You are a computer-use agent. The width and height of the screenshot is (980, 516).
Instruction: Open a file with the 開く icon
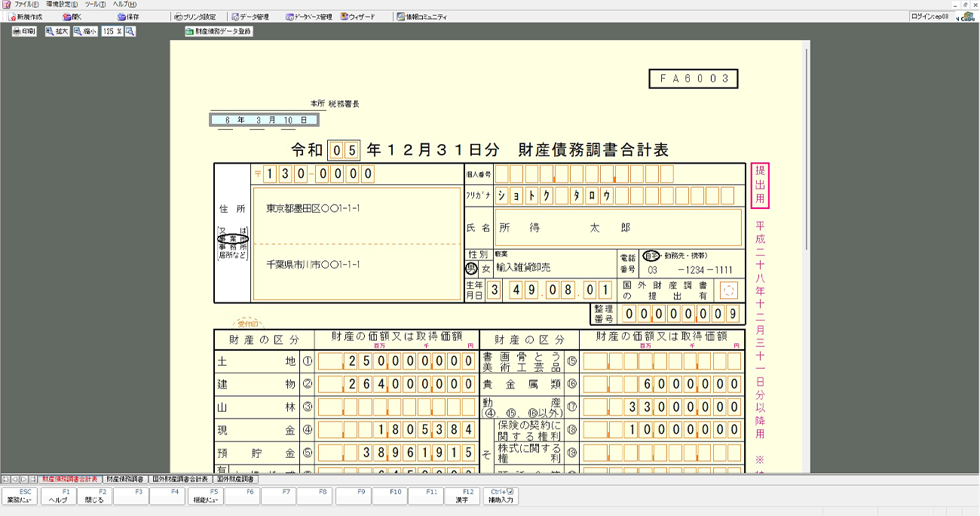pos(72,17)
